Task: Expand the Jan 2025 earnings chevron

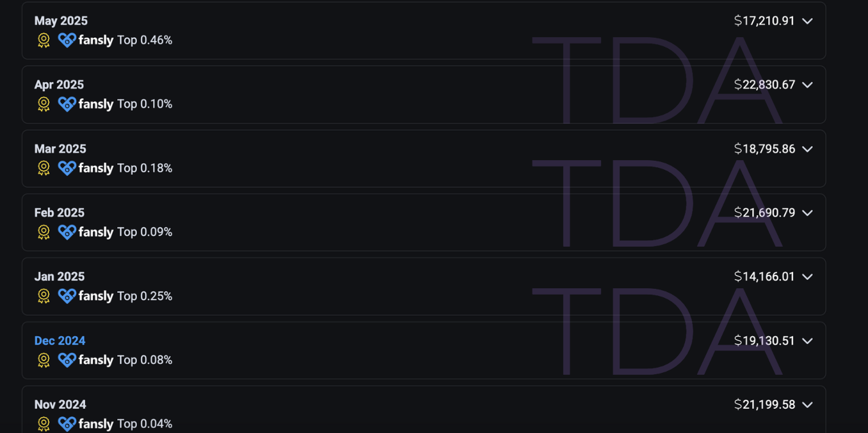Action: (x=807, y=277)
